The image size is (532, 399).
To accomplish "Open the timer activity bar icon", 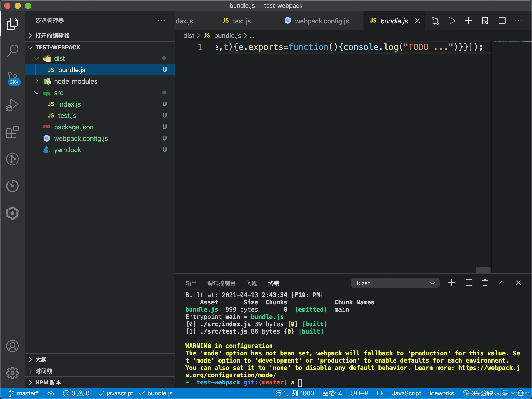I will pyautogui.click(x=12, y=186).
